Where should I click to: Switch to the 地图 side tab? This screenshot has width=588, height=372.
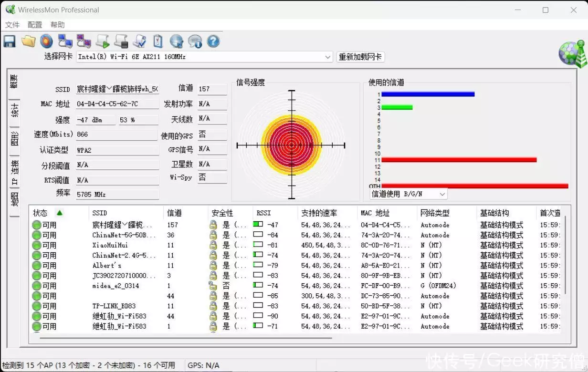tap(14, 200)
